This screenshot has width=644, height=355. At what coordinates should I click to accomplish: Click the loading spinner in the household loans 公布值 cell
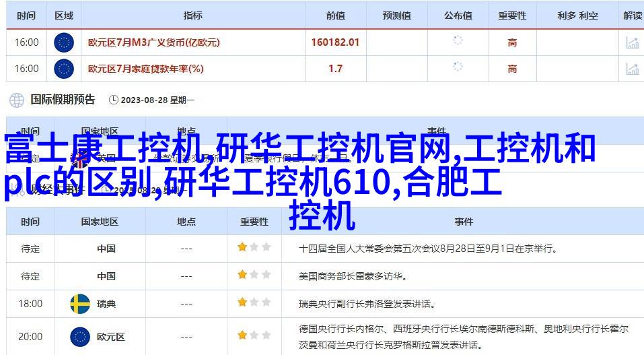point(458,67)
